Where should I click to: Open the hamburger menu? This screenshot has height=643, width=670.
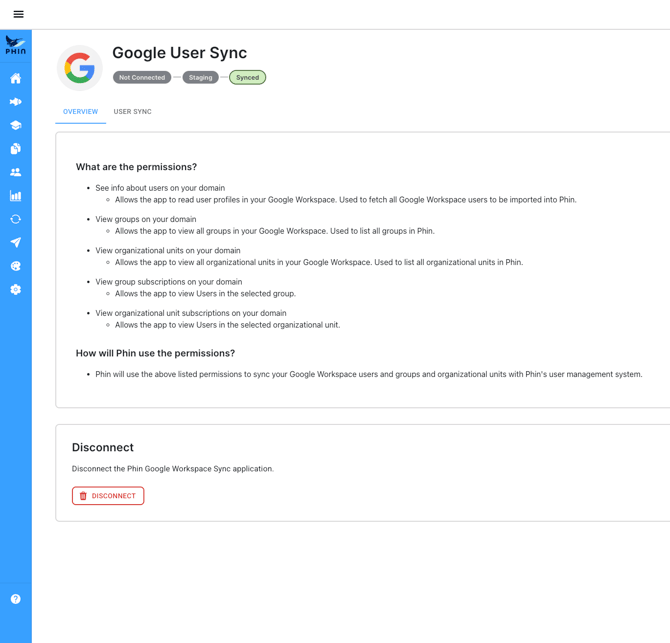(x=18, y=14)
